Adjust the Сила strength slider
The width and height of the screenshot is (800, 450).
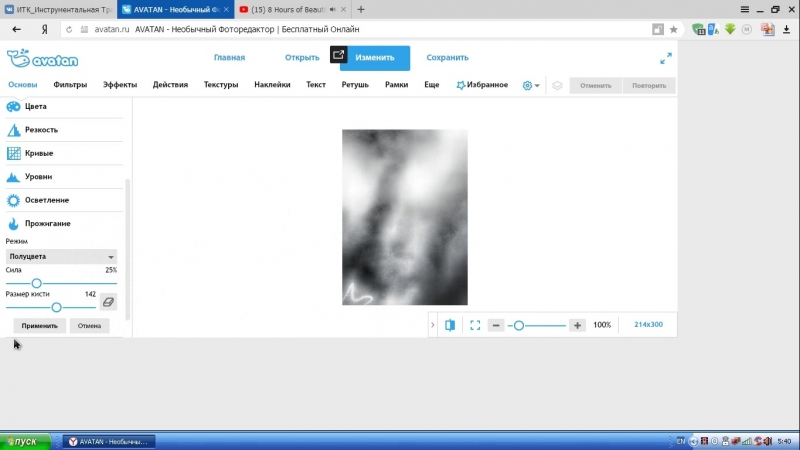tap(36, 283)
